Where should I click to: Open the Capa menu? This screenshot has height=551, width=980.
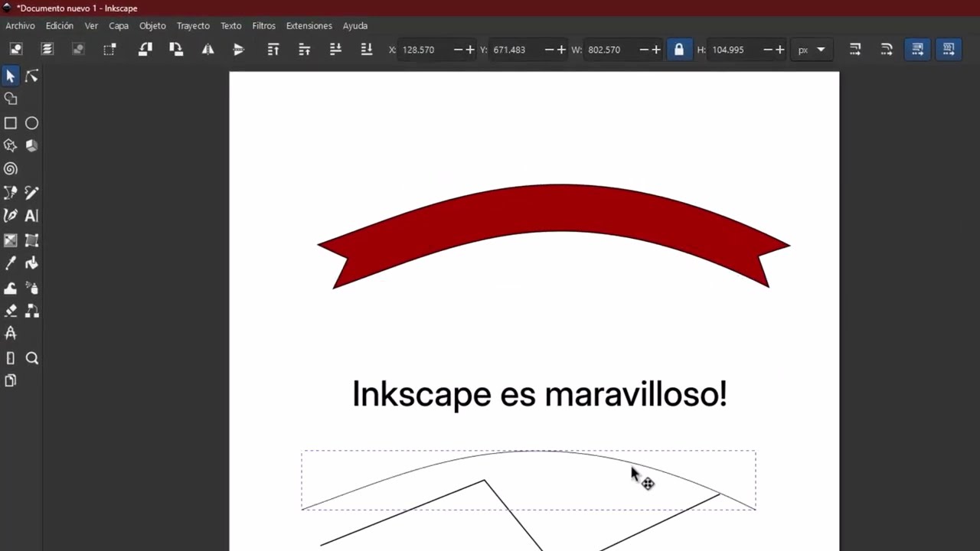pos(119,26)
